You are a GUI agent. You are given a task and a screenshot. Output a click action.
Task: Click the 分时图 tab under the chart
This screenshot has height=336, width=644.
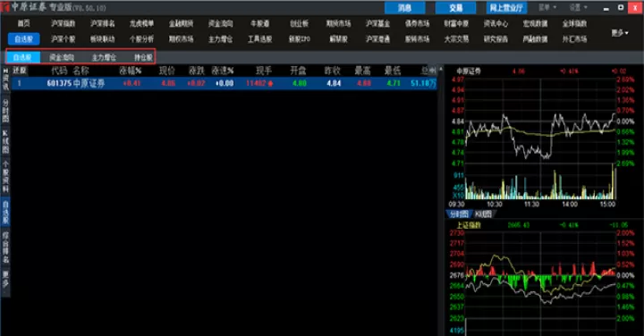pos(458,214)
